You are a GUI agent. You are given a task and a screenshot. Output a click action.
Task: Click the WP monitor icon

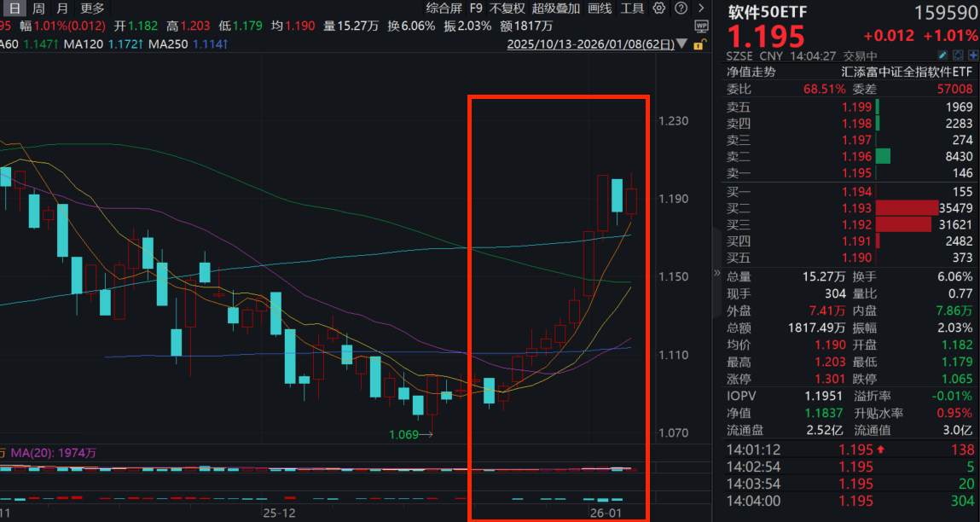701,26
